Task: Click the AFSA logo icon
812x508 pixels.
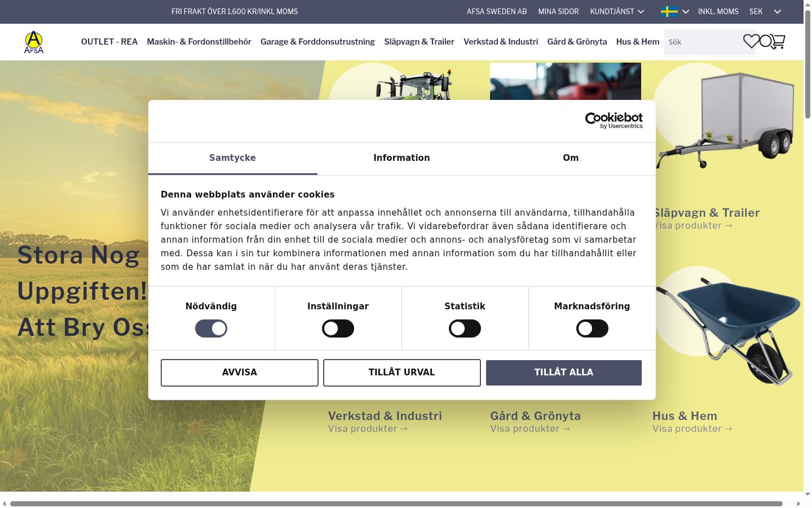Action: click(x=34, y=42)
